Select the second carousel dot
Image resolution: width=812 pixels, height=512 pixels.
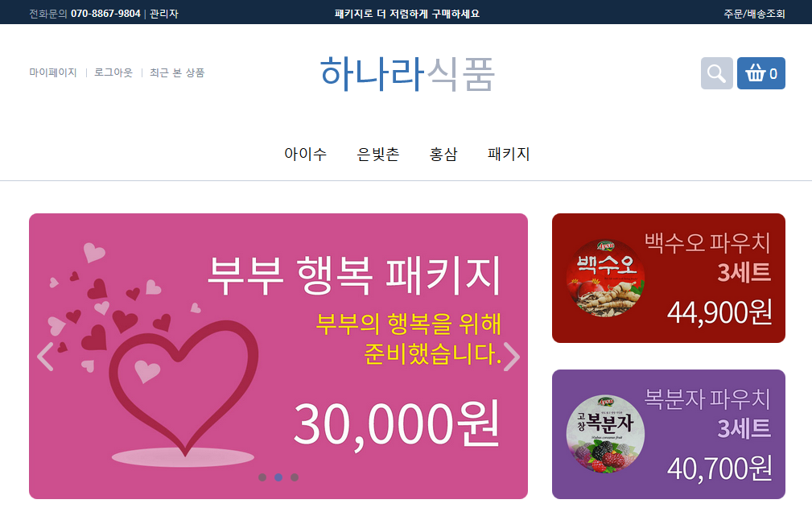click(x=278, y=477)
